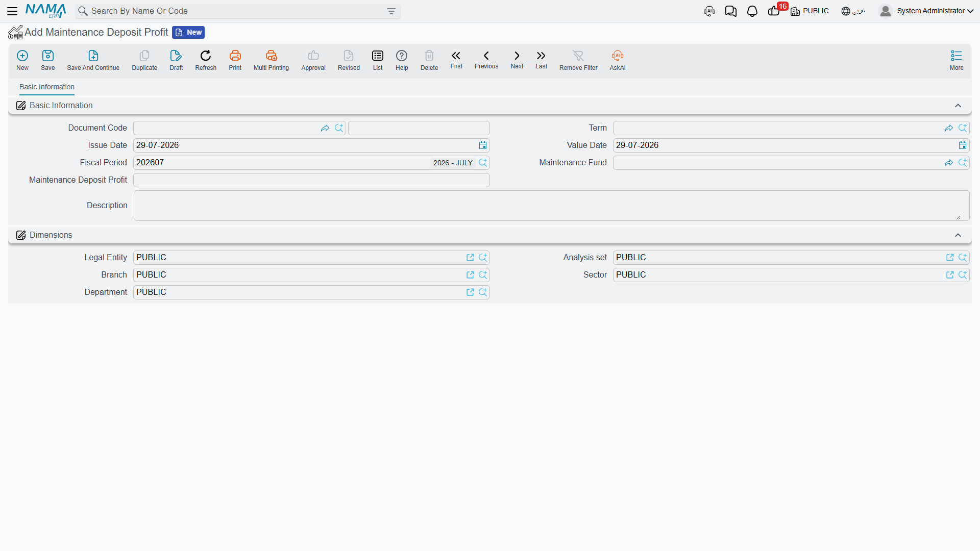Image resolution: width=980 pixels, height=551 pixels.
Task: Click the Document Code second field
Action: point(419,128)
